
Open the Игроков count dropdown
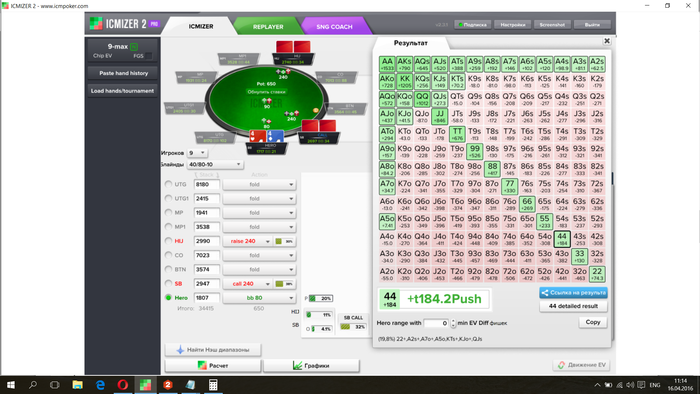[196, 153]
